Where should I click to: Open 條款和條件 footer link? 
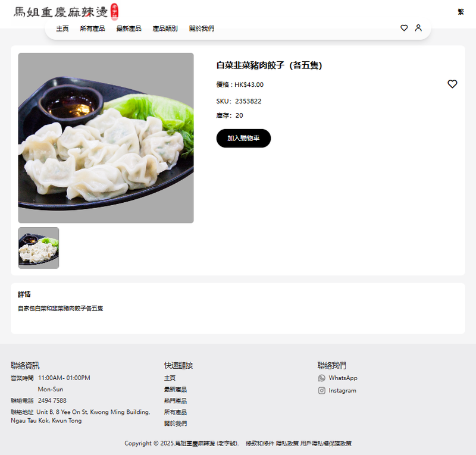[x=259, y=443]
